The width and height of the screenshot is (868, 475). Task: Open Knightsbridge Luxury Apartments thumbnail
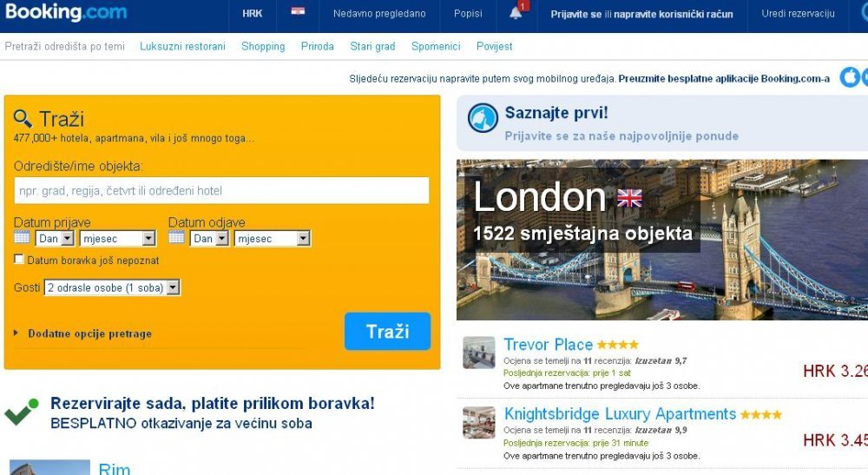coord(479,422)
